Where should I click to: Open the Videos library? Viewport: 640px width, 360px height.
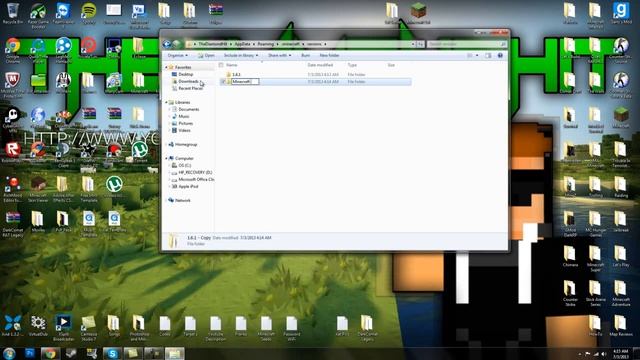pyautogui.click(x=184, y=130)
